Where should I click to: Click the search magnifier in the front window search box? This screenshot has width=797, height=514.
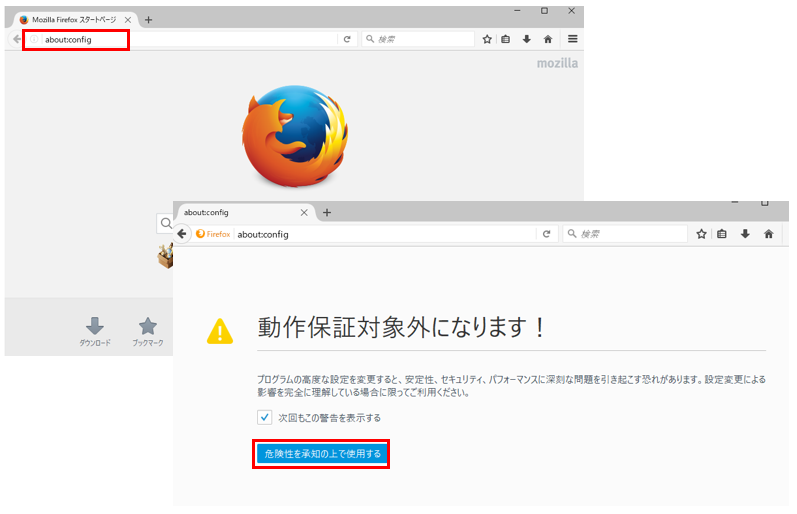pyautogui.click(x=572, y=233)
